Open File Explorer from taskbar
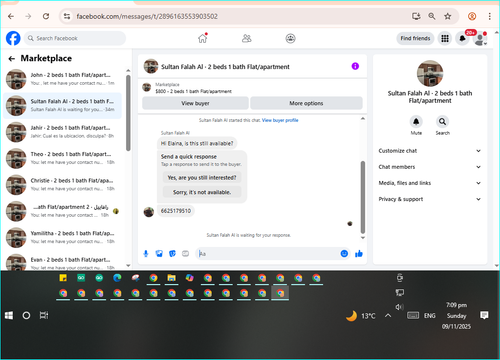Image resolution: width=500 pixels, height=360 pixels. (x=171, y=278)
